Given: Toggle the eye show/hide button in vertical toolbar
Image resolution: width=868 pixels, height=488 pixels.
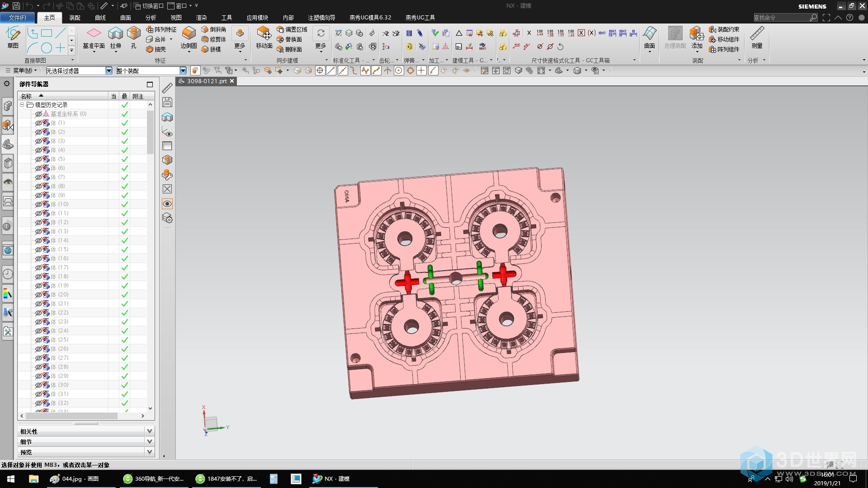Looking at the screenshot, I should tap(167, 204).
